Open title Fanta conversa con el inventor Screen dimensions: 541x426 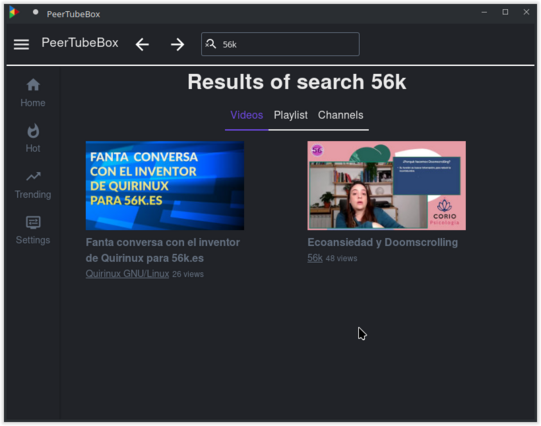[x=163, y=250]
